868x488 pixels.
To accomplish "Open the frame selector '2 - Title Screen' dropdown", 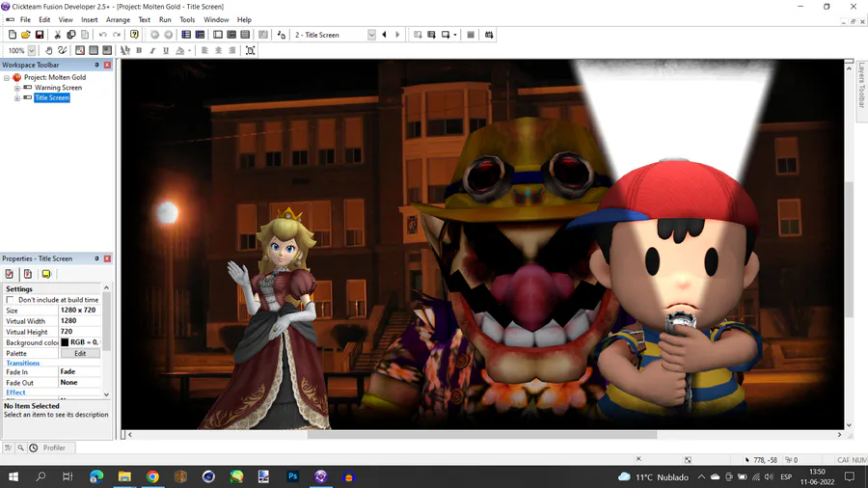I will pyautogui.click(x=371, y=35).
